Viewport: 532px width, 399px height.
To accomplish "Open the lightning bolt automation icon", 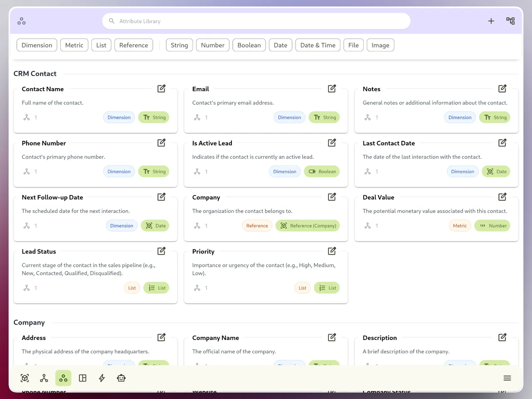I will pyautogui.click(x=102, y=378).
